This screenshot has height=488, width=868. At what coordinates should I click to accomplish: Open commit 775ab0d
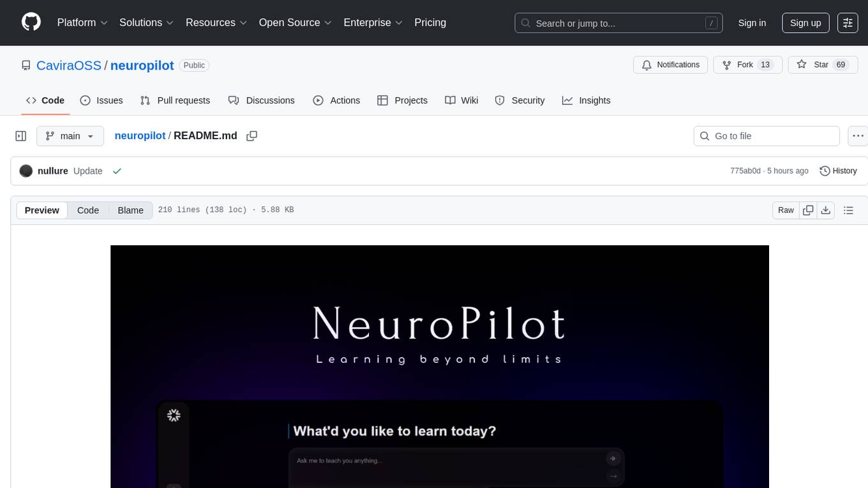pyautogui.click(x=745, y=171)
